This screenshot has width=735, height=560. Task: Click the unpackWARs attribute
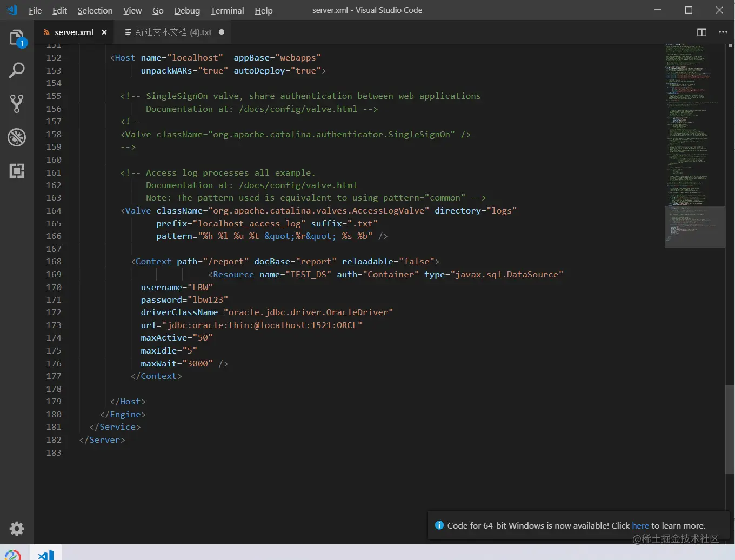184,71
